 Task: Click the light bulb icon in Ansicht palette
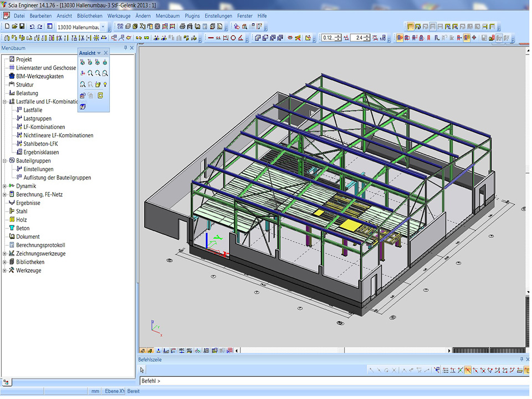(105, 84)
